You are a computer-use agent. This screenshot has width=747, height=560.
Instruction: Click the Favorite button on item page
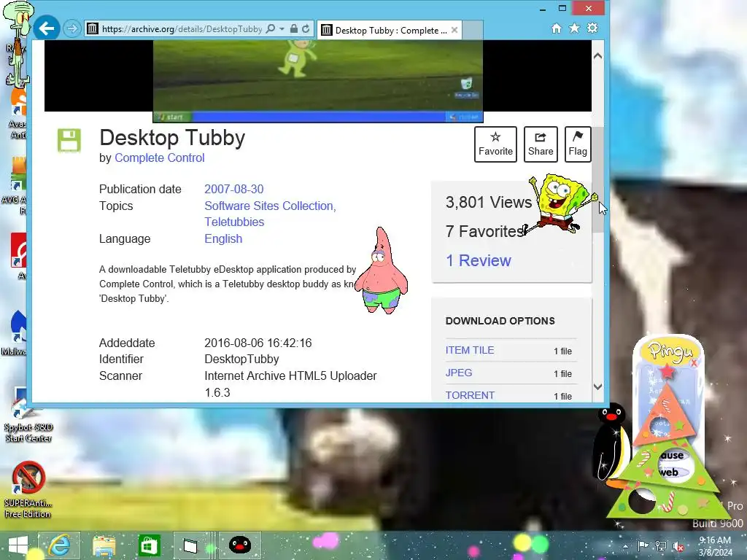[x=495, y=144]
